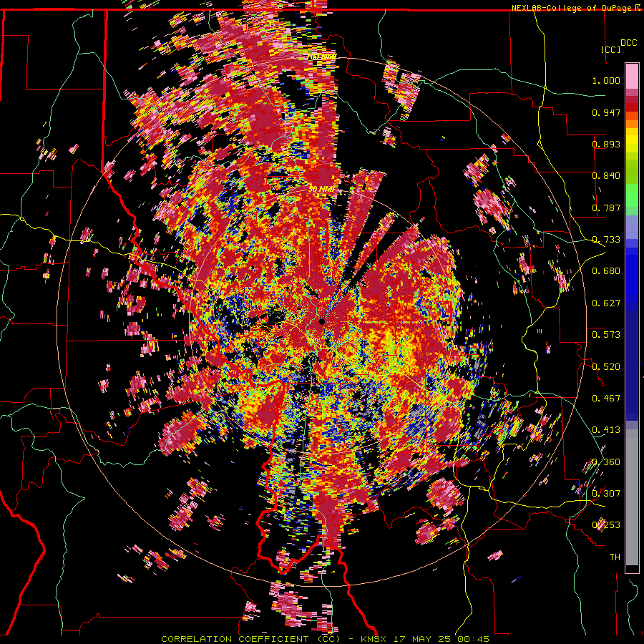Select the 0.627 legend value

click(606, 303)
